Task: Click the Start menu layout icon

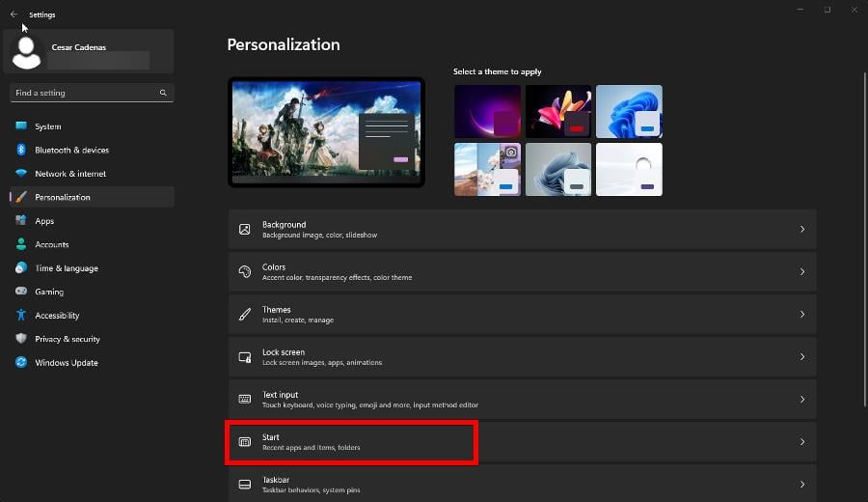Action: pyautogui.click(x=245, y=441)
